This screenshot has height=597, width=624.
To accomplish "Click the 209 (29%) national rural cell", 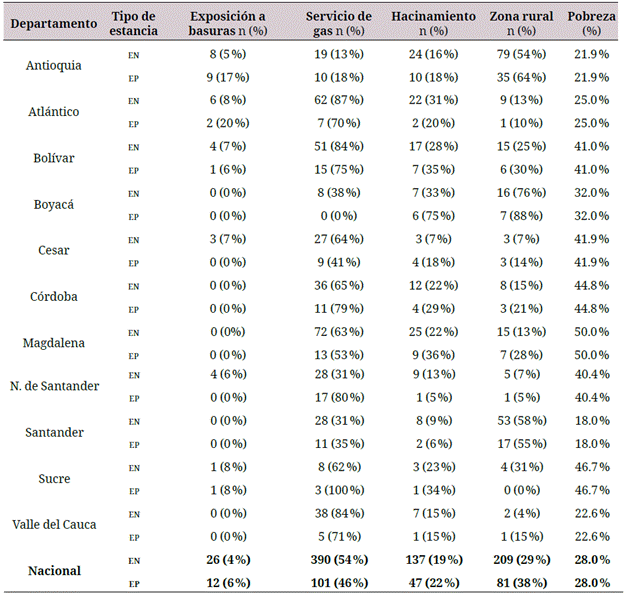I will point(520,559).
